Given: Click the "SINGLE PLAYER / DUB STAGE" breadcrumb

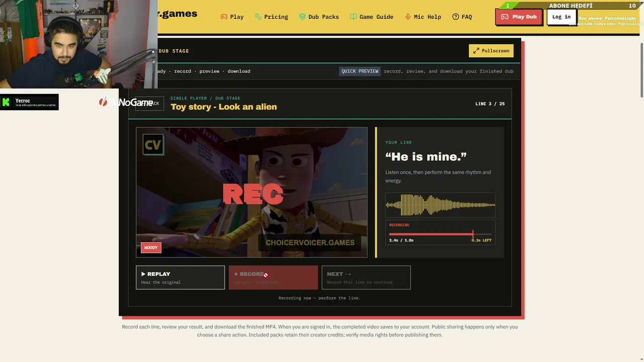Looking at the screenshot, I should (x=205, y=99).
